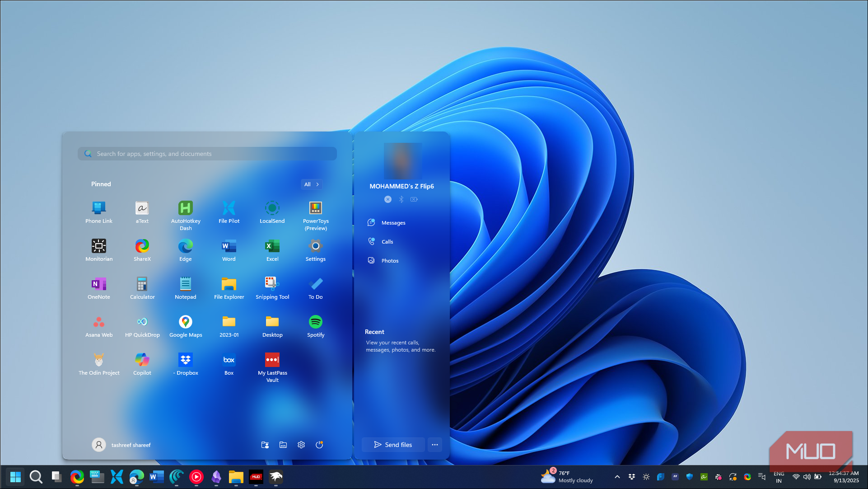This screenshot has width=868, height=489.
Task: Open the pinned Dropbox app
Action: click(186, 364)
